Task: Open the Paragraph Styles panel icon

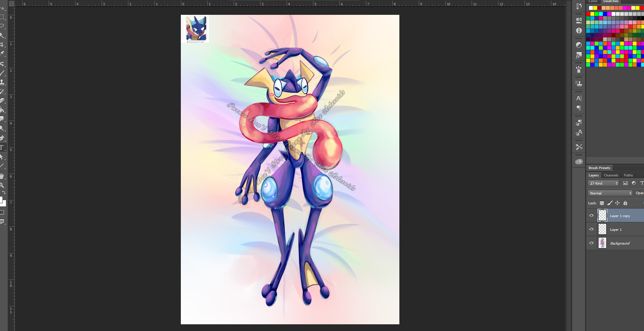Action: pos(579,122)
